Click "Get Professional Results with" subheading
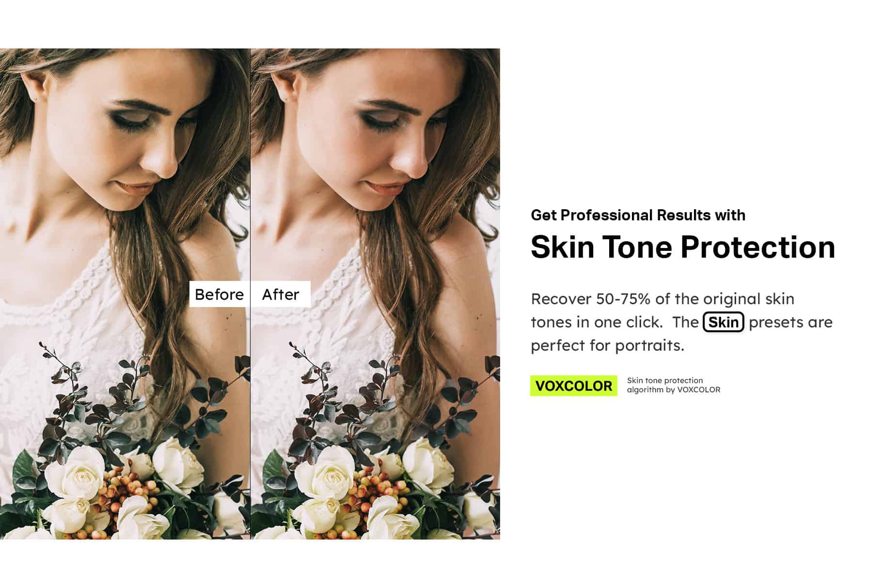The height and width of the screenshot is (588, 882). pos(638,215)
